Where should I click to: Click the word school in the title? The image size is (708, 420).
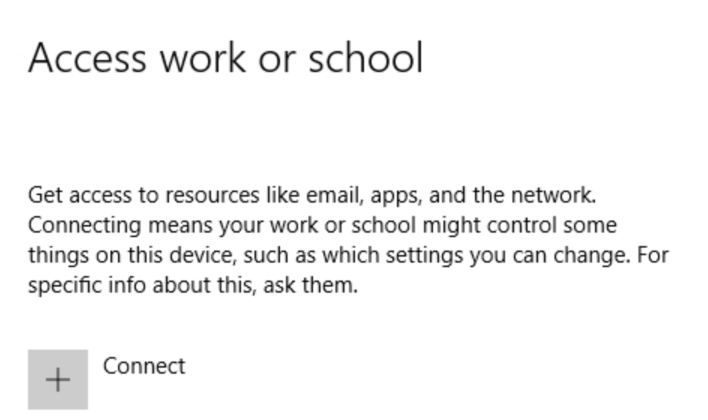tap(364, 58)
